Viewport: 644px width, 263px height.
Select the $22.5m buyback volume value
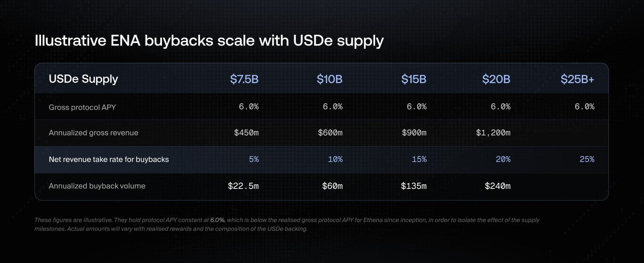pyautogui.click(x=243, y=186)
